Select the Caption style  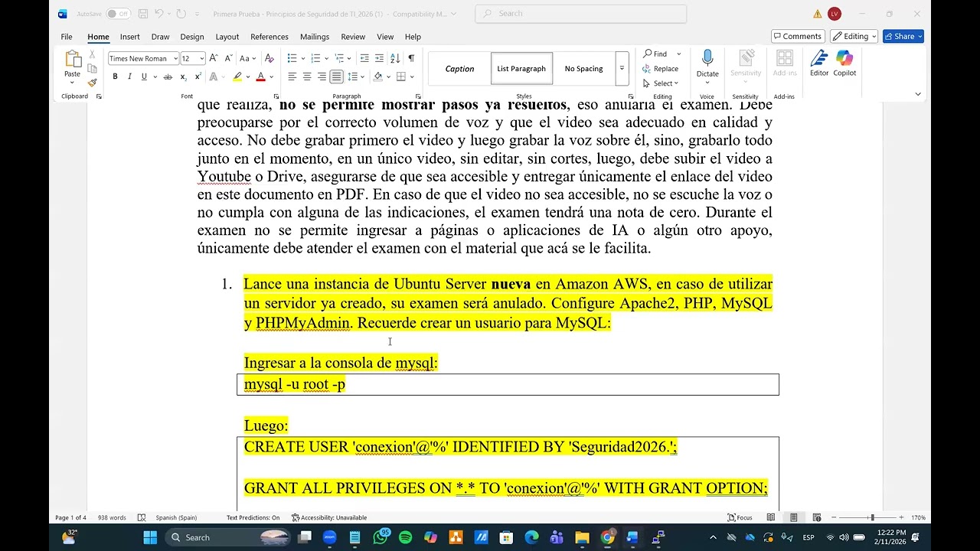point(459,69)
